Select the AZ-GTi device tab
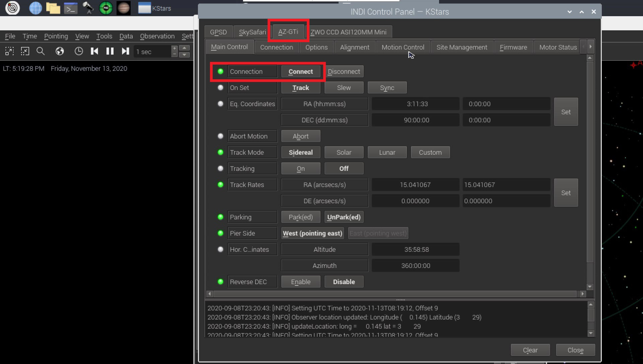Viewport: 643px width, 364px height. pyautogui.click(x=288, y=31)
